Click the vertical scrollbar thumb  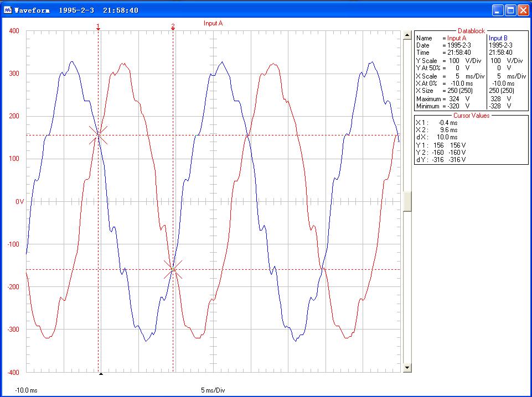(x=407, y=201)
